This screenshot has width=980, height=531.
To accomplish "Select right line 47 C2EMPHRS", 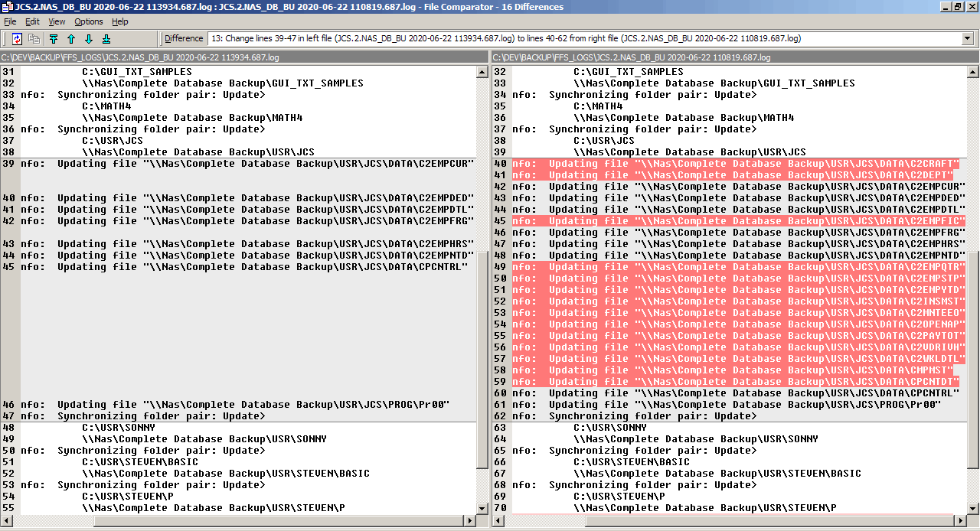I will pos(740,244).
